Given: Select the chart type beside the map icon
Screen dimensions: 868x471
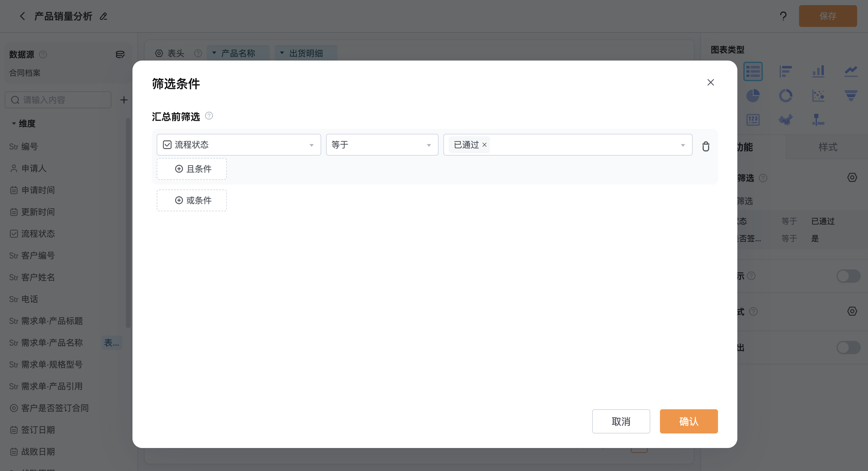Looking at the screenshot, I should (x=818, y=120).
